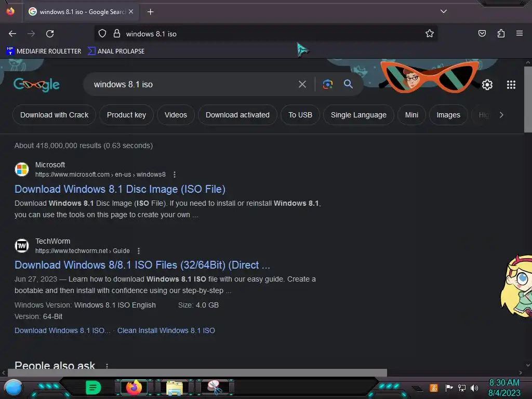The image size is (532, 399).
Task: Go back to the previous page
Action: 12,34
